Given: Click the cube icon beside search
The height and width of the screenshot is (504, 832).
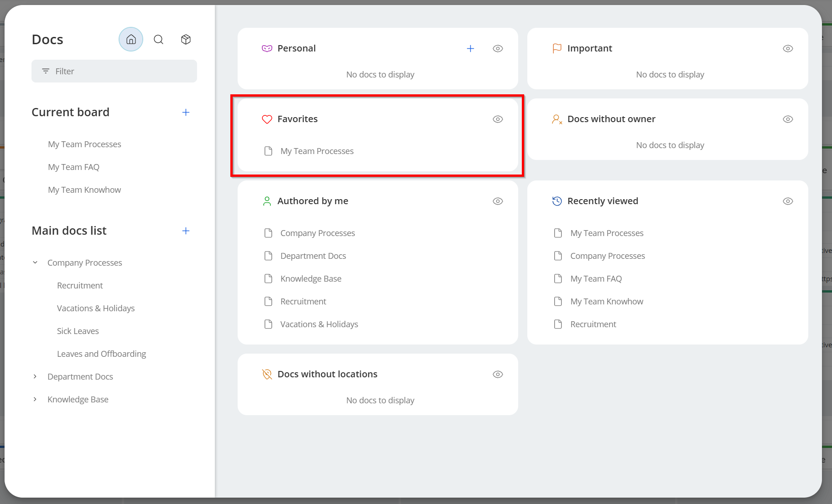Looking at the screenshot, I should pos(186,40).
